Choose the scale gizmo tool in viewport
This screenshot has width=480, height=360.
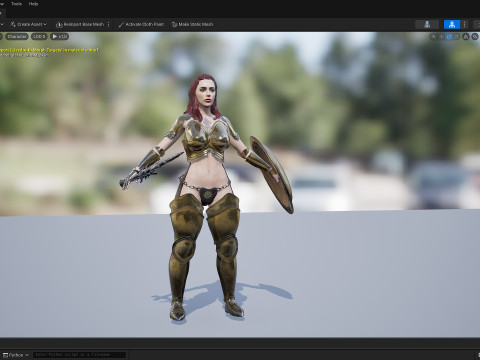coord(457,37)
